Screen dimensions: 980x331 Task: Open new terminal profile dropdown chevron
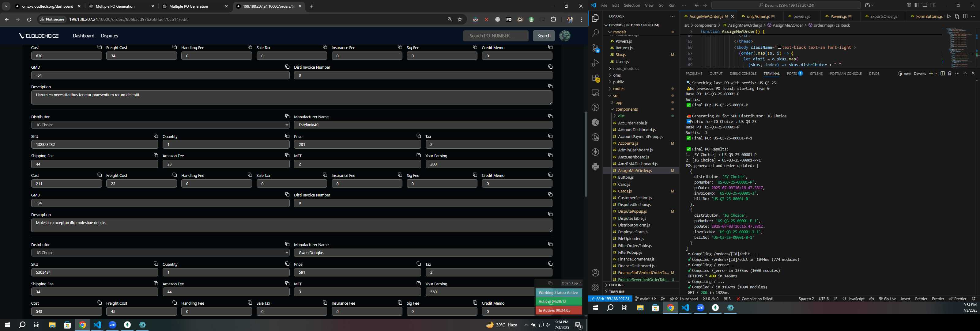coord(936,74)
